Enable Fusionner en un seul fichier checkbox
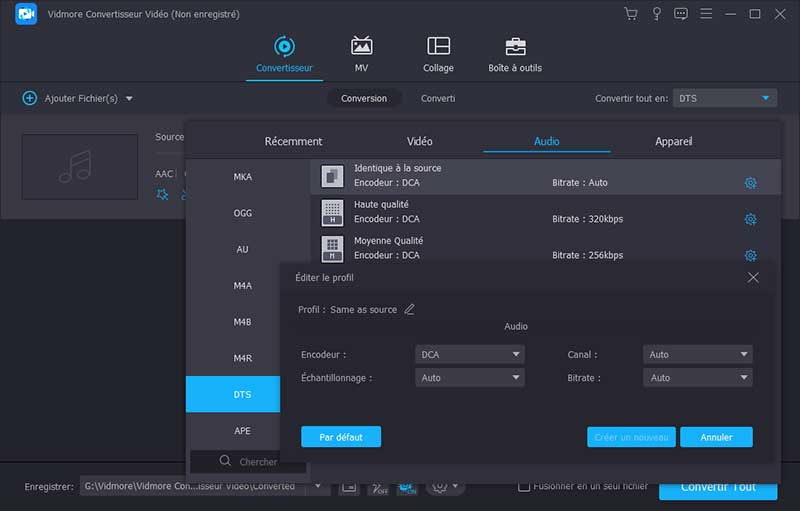This screenshot has height=511, width=800. 524,487
